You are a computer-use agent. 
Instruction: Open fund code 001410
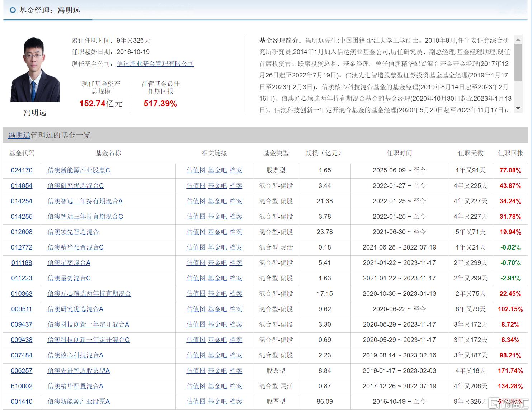coord(22,402)
